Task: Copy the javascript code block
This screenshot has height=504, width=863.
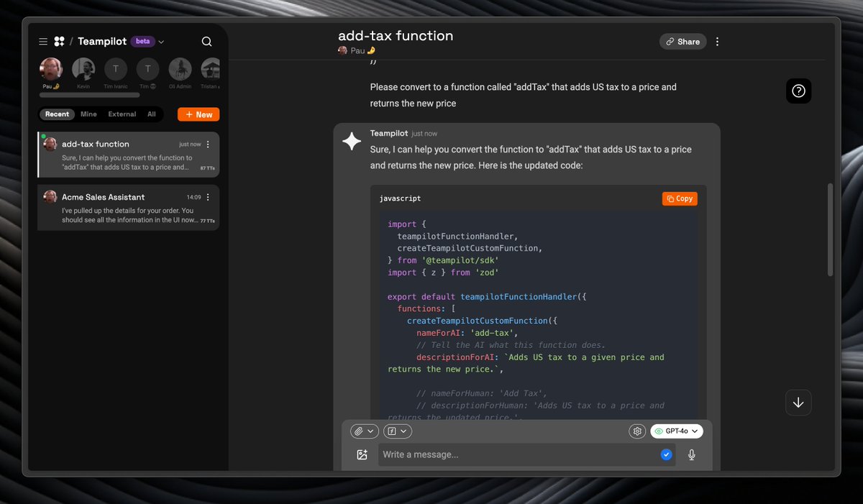Action: (680, 198)
